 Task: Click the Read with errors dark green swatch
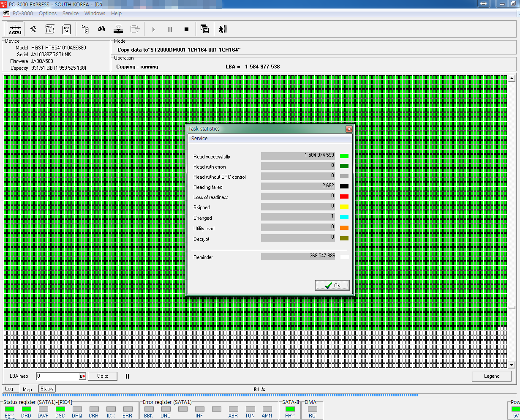pos(344,166)
